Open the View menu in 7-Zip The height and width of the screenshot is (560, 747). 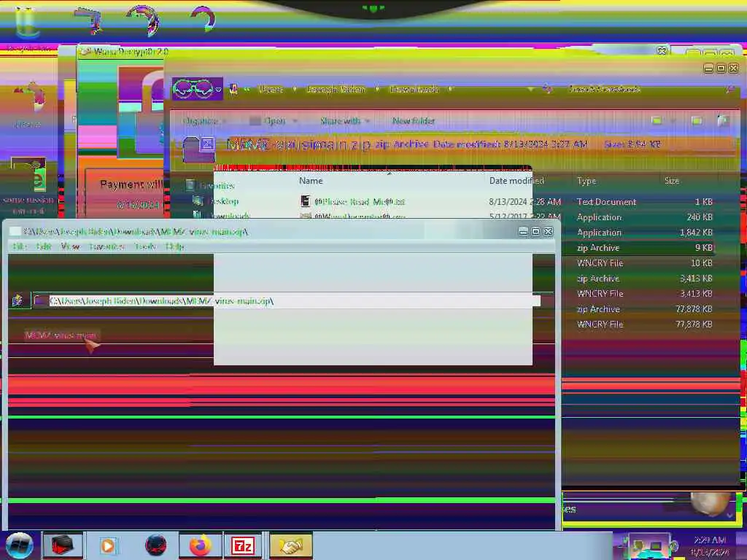pos(70,246)
